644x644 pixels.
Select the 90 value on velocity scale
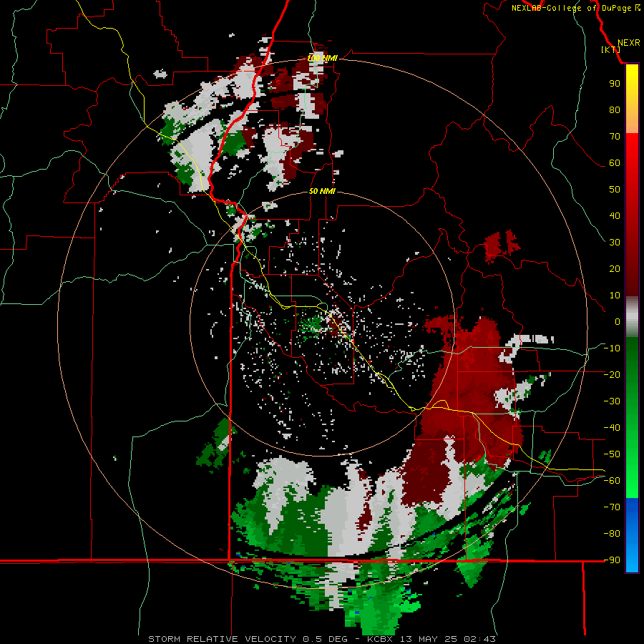tap(615, 84)
